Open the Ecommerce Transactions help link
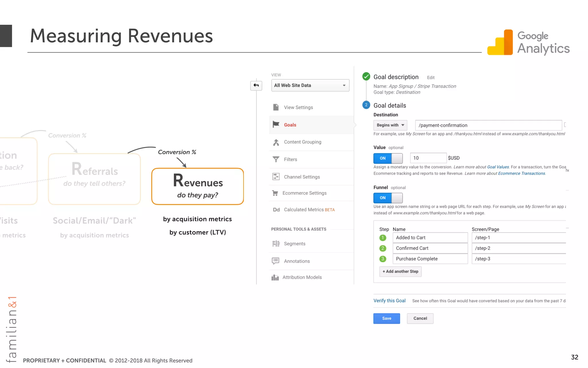The height and width of the screenshot is (368, 588). [521, 173]
